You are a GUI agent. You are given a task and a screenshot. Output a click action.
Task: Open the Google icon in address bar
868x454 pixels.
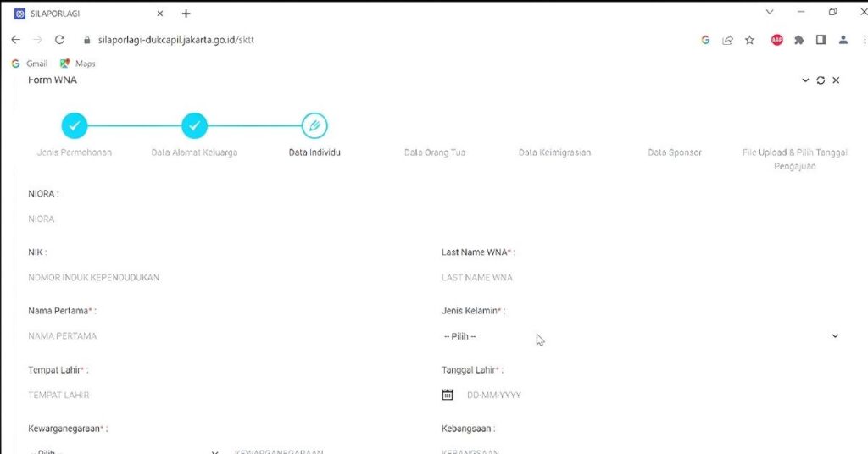click(705, 40)
